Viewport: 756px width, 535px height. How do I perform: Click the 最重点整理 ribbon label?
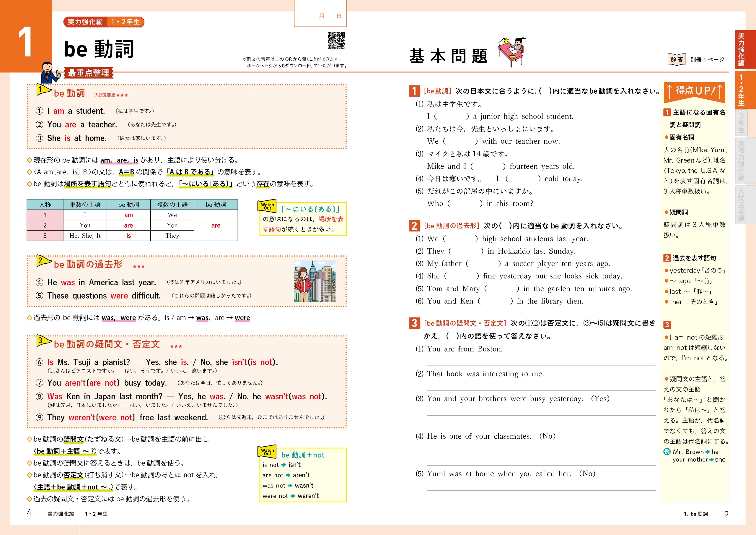coord(88,73)
